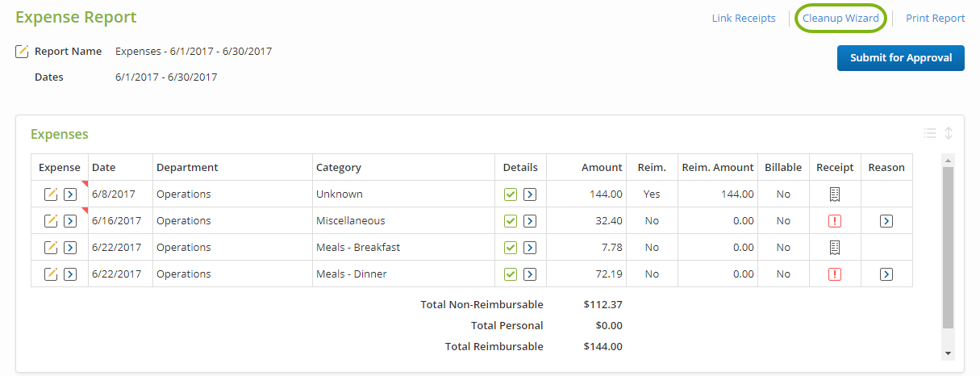
Task: Open Link Receipts
Action: click(744, 19)
